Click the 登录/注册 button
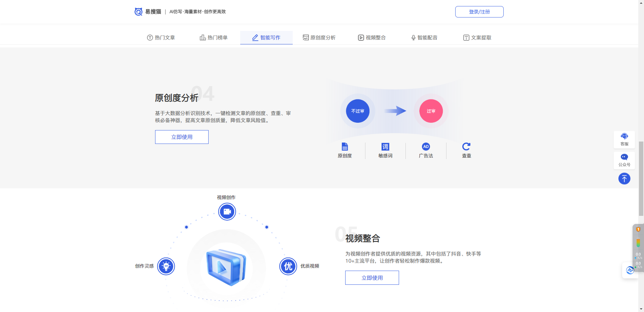 tap(479, 11)
